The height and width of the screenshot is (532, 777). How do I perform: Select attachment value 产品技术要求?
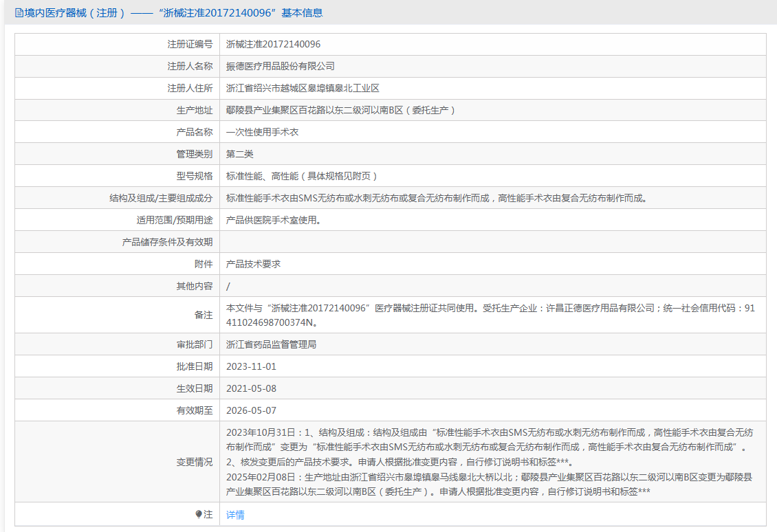253,264
